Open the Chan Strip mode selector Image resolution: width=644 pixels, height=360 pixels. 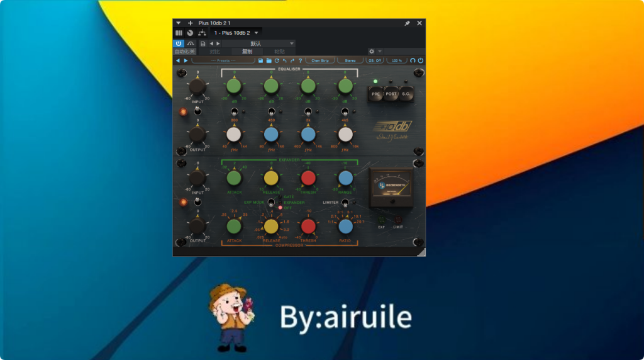(x=320, y=61)
